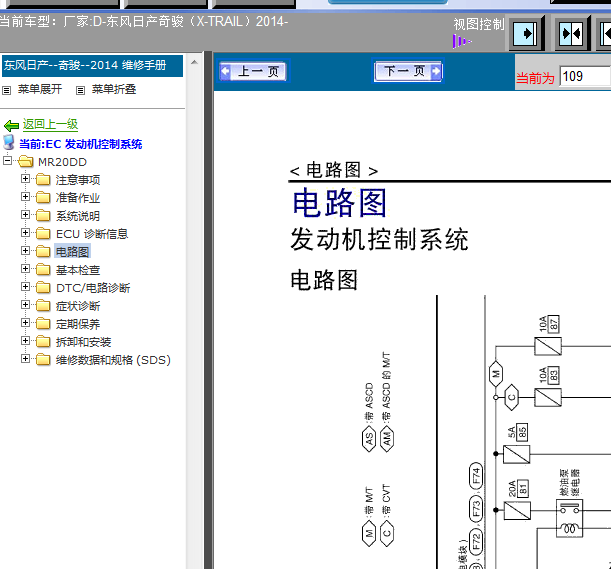Click the 东风日产--奇骏--2014 维修手册 title bar

point(92,65)
